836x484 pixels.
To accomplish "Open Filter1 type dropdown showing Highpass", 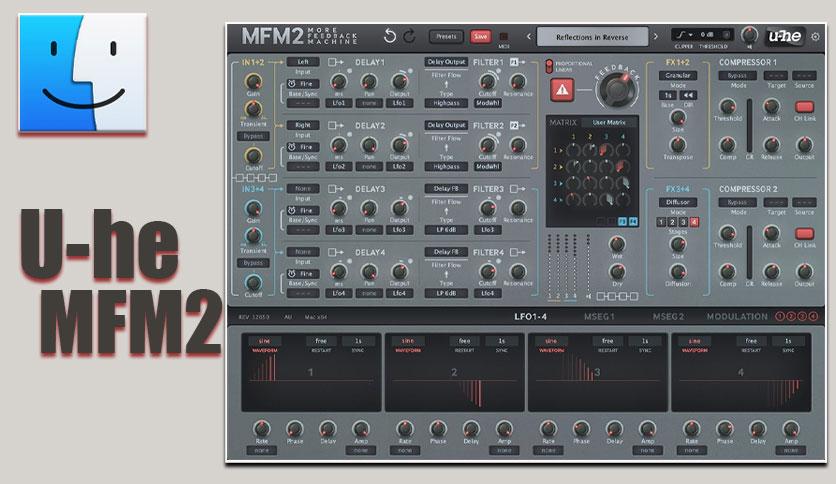I will coord(446,103).
